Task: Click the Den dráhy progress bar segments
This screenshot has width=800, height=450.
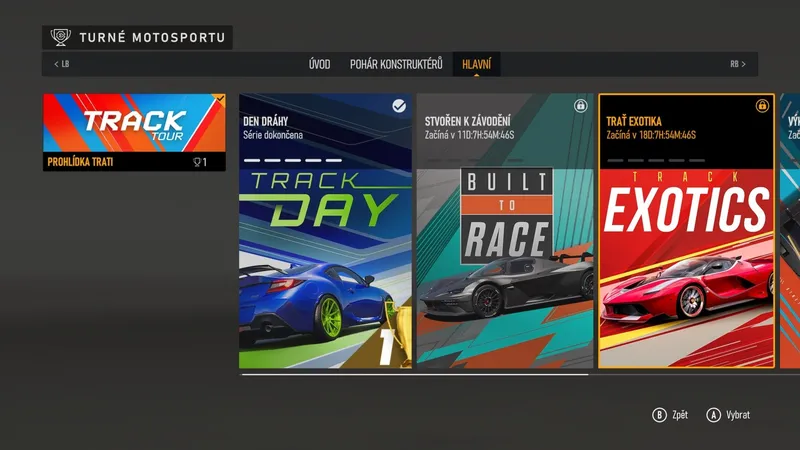Action: pos(293,160)
